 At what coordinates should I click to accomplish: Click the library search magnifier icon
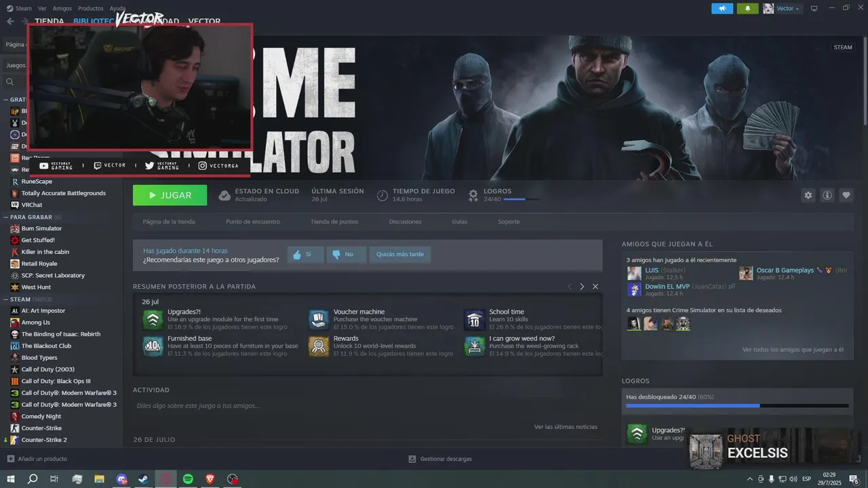coord(9,82)
